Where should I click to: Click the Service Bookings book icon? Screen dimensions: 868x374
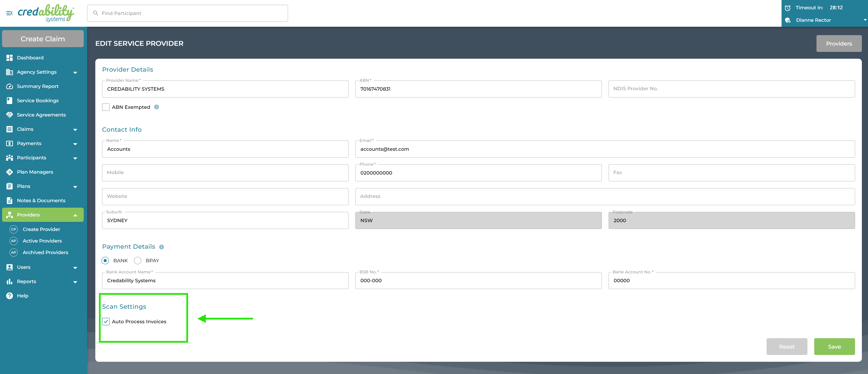10,101
